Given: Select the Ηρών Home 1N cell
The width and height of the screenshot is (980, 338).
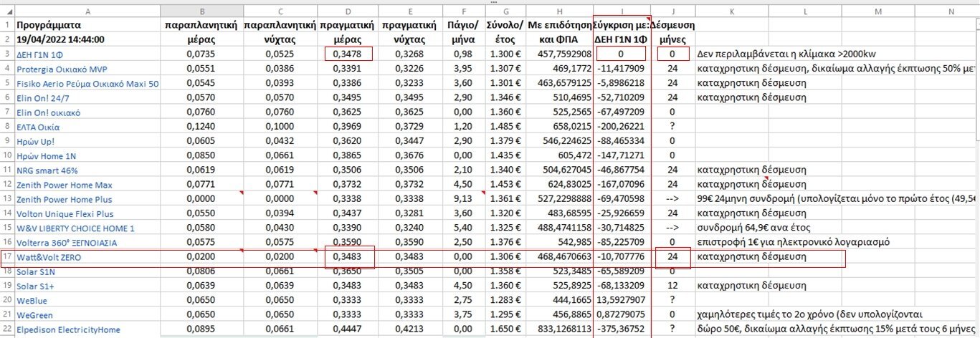Looking at the screenshot, I should pyautogui.click(x=87, y=155).
